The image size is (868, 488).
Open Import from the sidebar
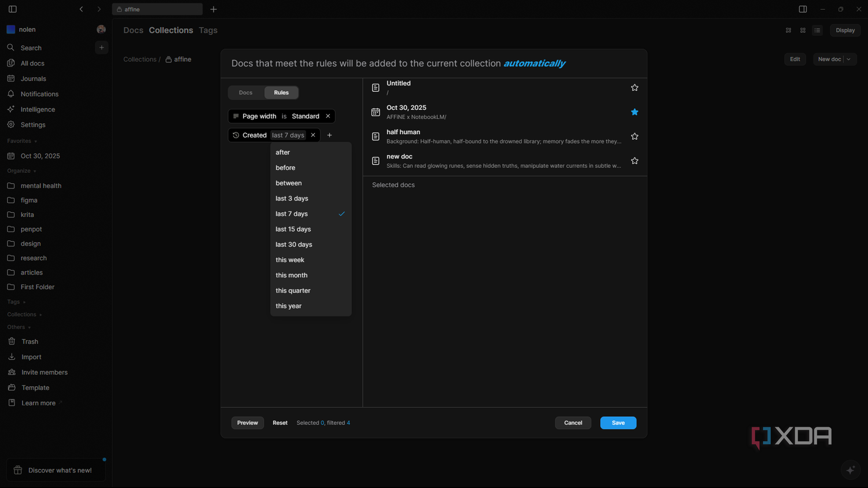[x=31, y=357]
